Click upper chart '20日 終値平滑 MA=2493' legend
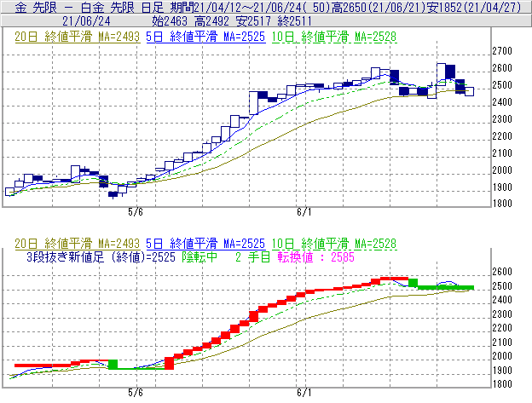Image resolution: width=532 pixels, height=403 pixels. point(78,37)
